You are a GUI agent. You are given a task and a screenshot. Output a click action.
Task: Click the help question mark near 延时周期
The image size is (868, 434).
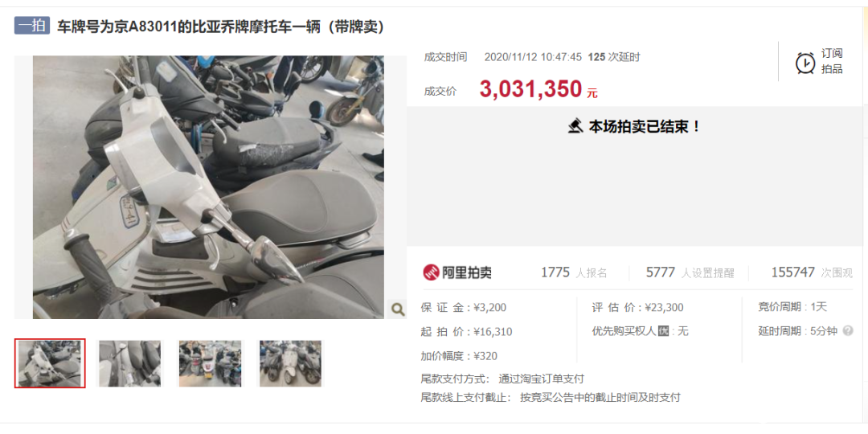[848, 330]
